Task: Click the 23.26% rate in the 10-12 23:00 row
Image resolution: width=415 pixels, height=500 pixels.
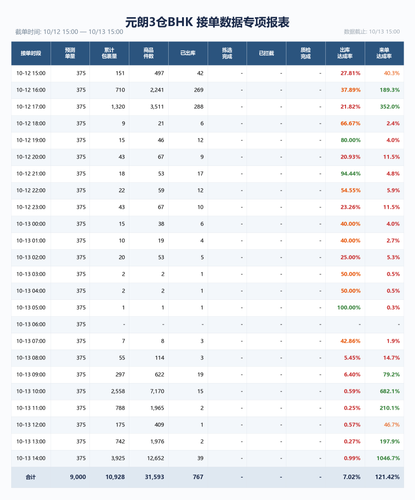Action: tap(350, 207)
